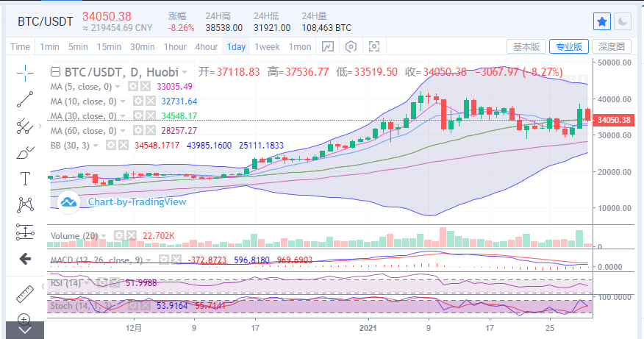The height and width of the screenshot is (339, 644).
Task: Select the 1min interval
Action: tap(49, 47)
